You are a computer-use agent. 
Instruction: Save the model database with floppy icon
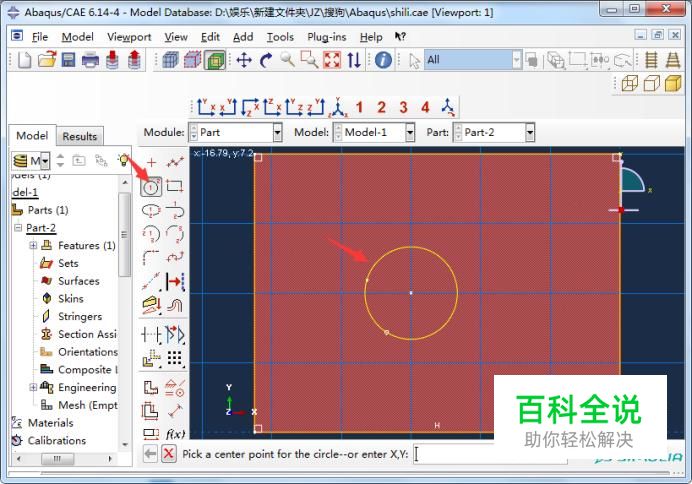pos(68,60)
